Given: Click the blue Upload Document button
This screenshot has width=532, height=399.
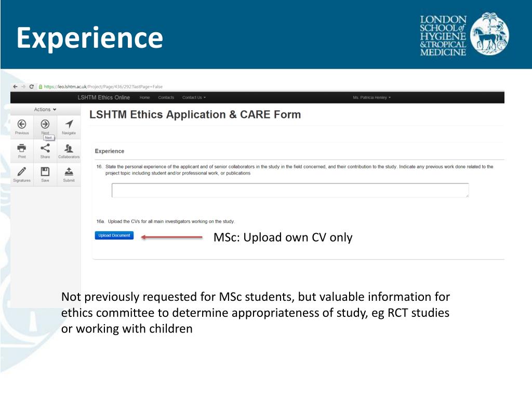Looking at the screenshot, I should click(114, 235).
